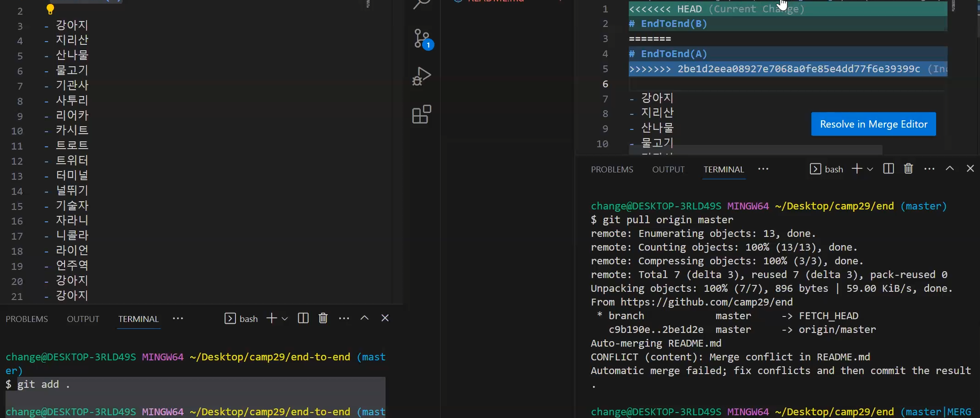The image size is (980, 418).
Task: Maximize the left panel with the chevron up
Action: (x=364, y=318)
